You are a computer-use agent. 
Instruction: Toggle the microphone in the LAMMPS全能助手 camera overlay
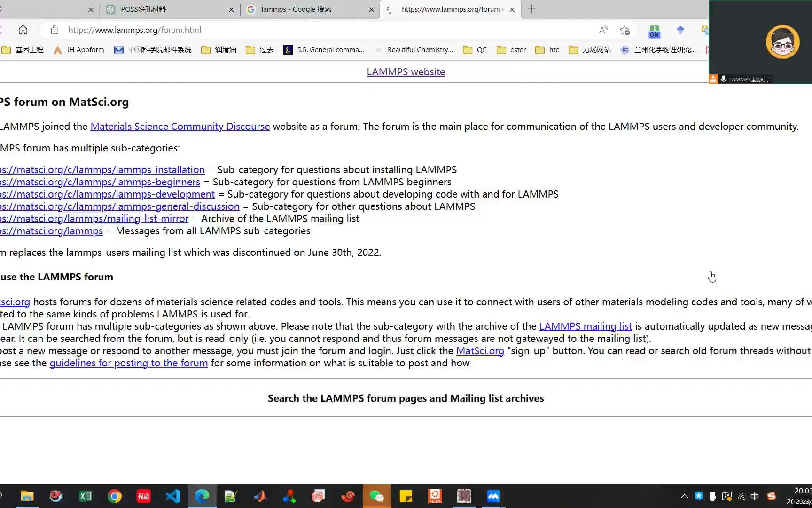(x=724, y=79)
